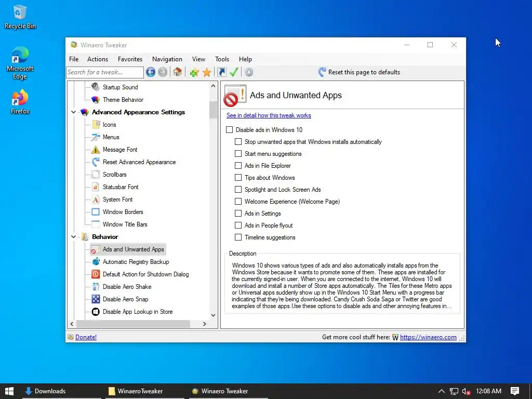Open the Favorites gold star icon
This screenshot has height=399, width=532.
point(207,72)
